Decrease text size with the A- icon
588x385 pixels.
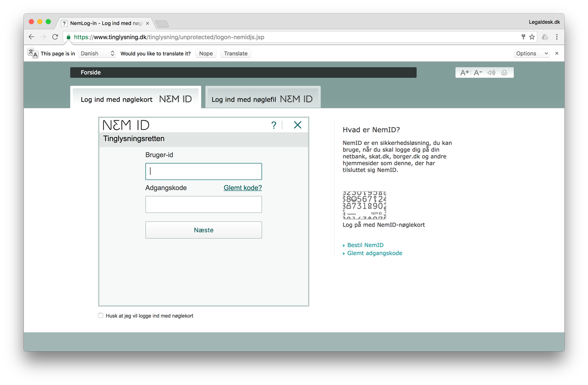point(478,73)
